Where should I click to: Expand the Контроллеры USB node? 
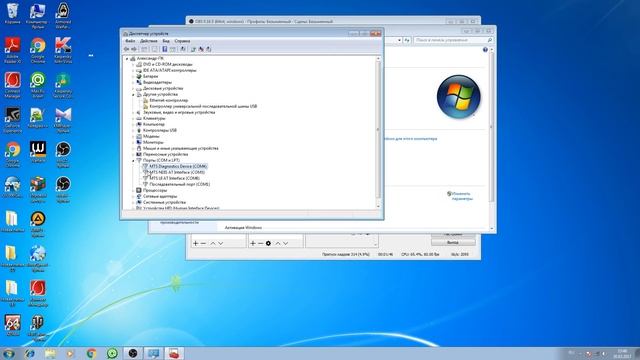click(133, 130)
